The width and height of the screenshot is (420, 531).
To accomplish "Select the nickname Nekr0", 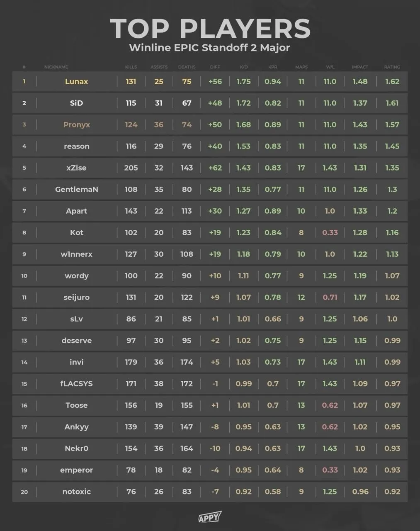I will click(77, 448).
